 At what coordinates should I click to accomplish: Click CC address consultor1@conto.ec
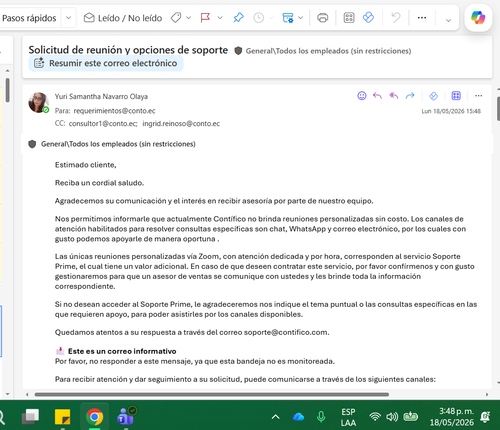point(103,124)
